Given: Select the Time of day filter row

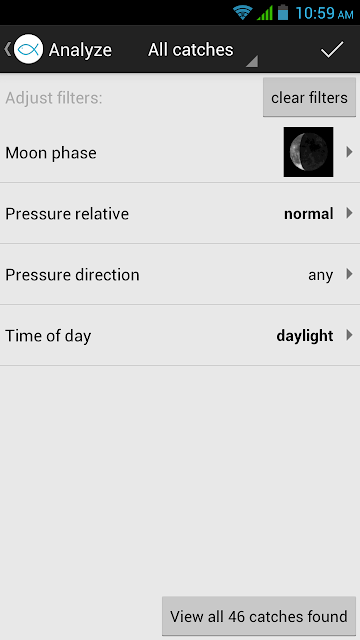Looking at the screenshot, I should [180, 336].
